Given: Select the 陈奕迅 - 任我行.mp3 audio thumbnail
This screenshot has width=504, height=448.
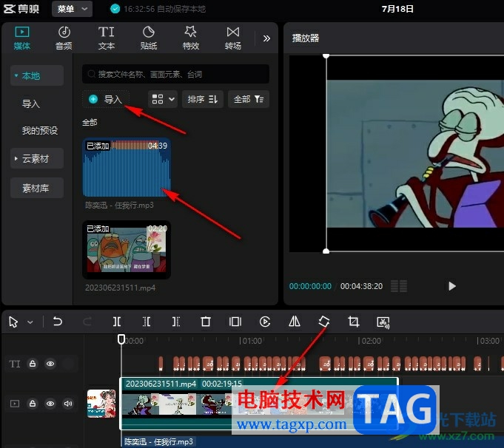Looking at the screenshot, I should (x=127, y=168).
